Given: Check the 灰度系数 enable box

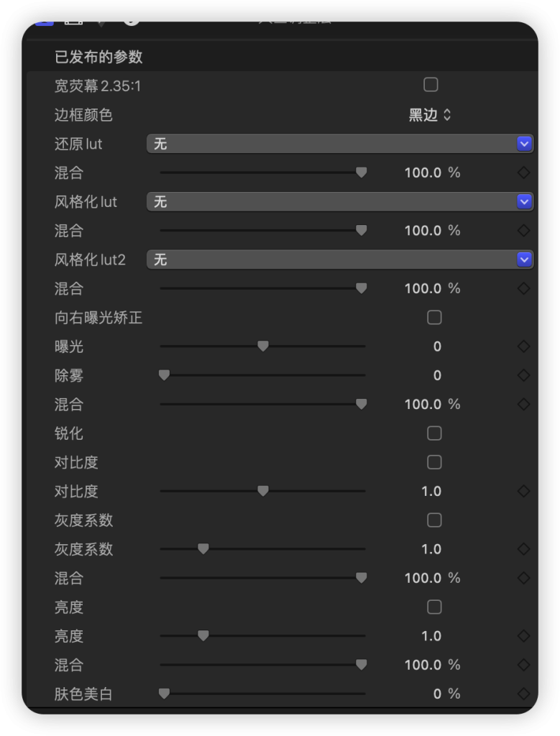Looking at the screenshot, I should (x=434, y=520).
